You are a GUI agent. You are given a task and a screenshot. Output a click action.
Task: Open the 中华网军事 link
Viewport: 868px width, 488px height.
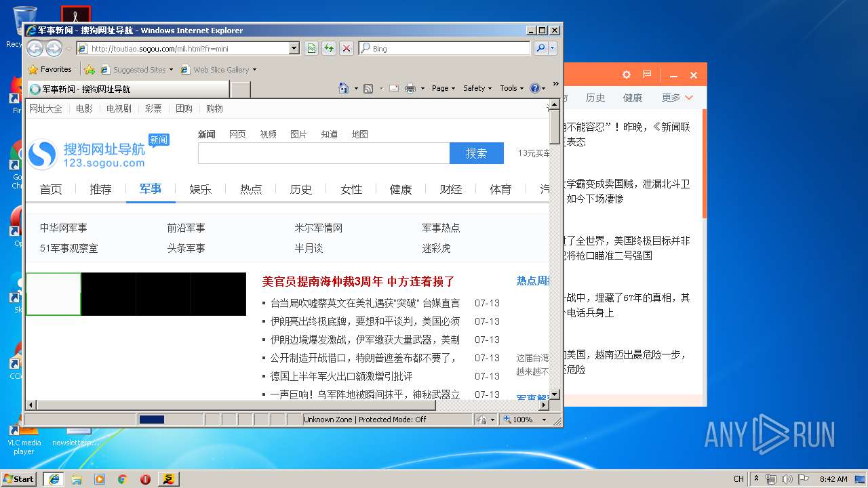click(64, 228)
